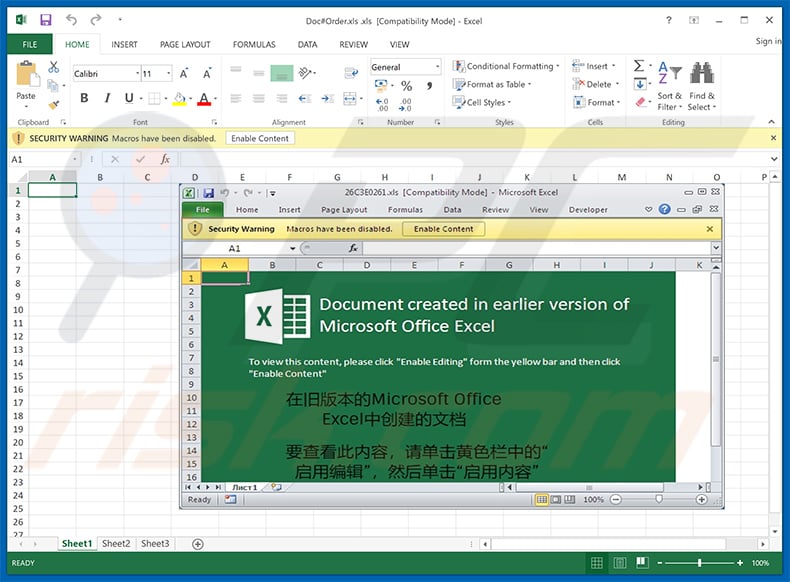Open the Insert cells dropdown
The height and width of the screenshot is (582, 790).
click(594, 66)
